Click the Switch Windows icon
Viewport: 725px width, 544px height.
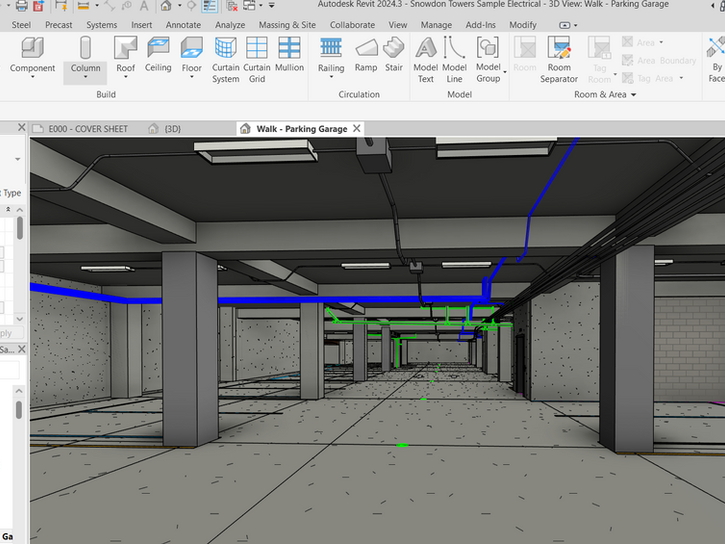coord(250,6)
